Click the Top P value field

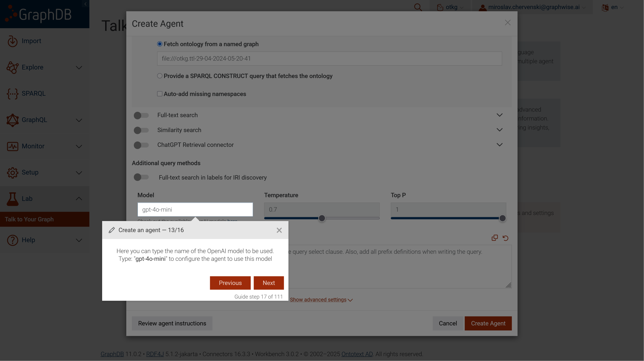click(448, 209)
